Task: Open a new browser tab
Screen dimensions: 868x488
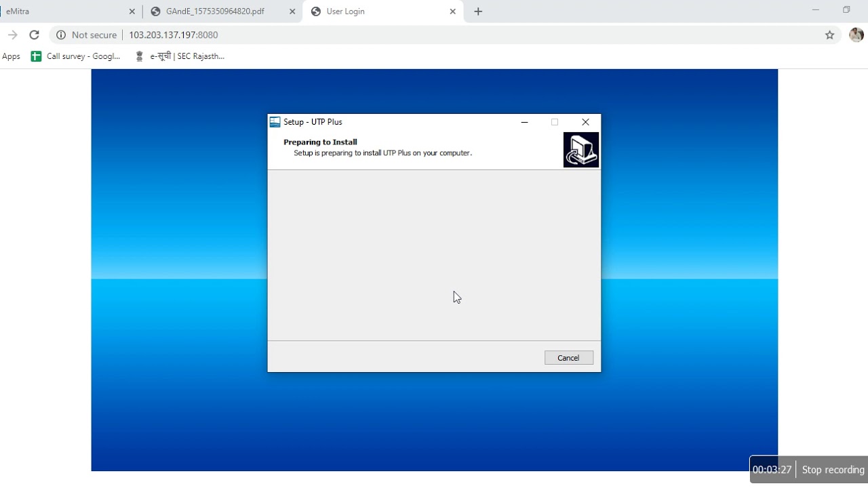Action: 478,12
